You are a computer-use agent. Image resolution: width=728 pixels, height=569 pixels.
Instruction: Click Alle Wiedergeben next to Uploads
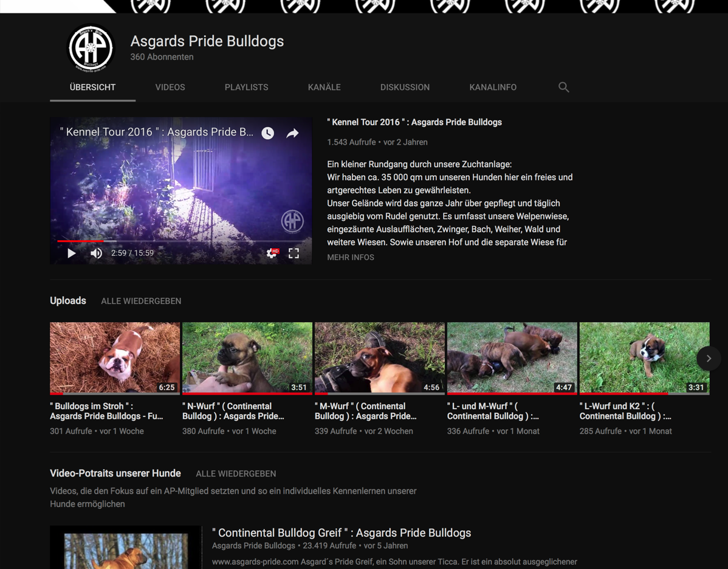pyautogui.click(x=141, y=301)
